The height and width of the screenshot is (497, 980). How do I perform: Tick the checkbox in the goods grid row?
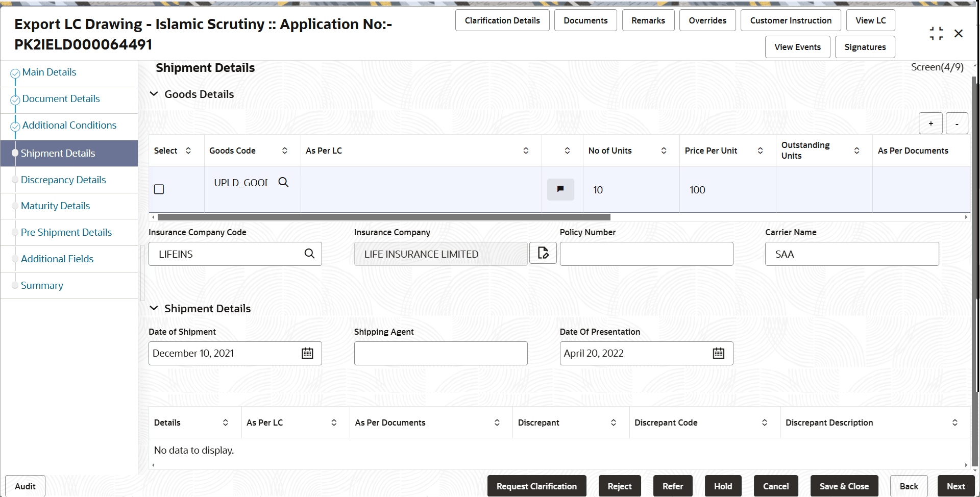(x=159, y=189)
